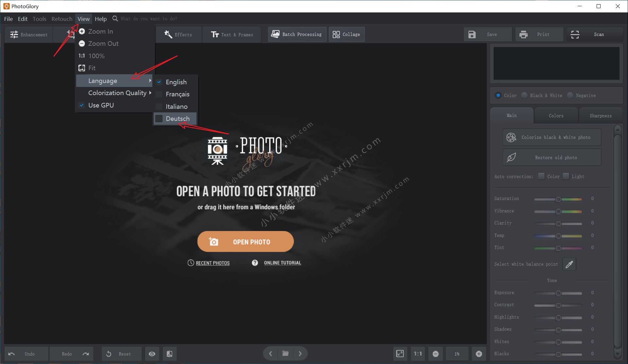Go to next photo arrow
Image resolution: width=628 pixels, height=364 pixels.
click(x=300, y=354)
